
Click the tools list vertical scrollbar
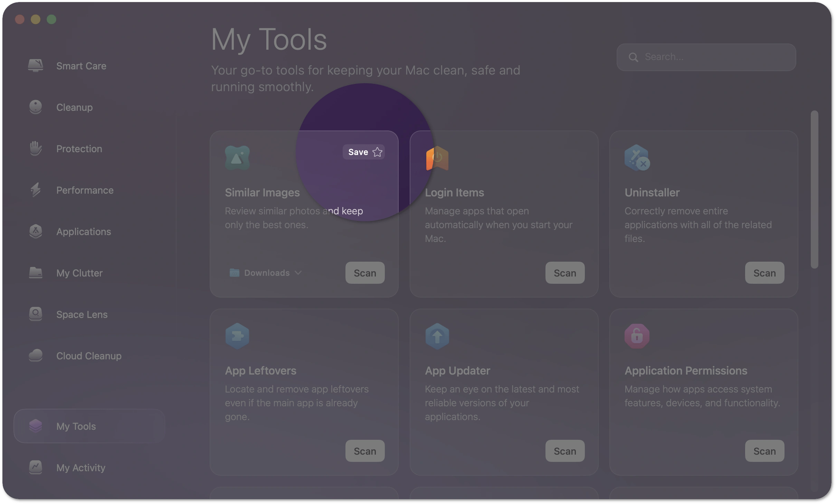(x=814, y=189)
